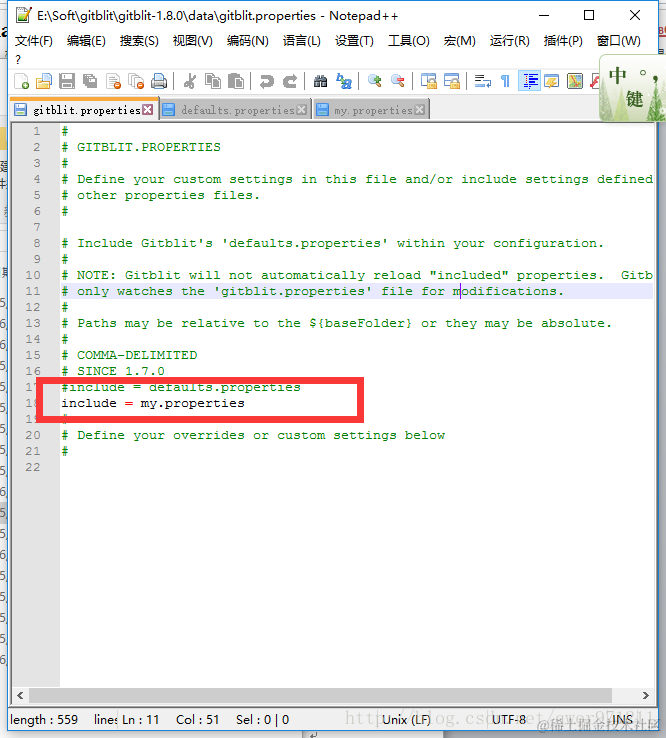Open the 搜索(S) menu
Viewport: 666px width, 738px height.
pos(139,41)
